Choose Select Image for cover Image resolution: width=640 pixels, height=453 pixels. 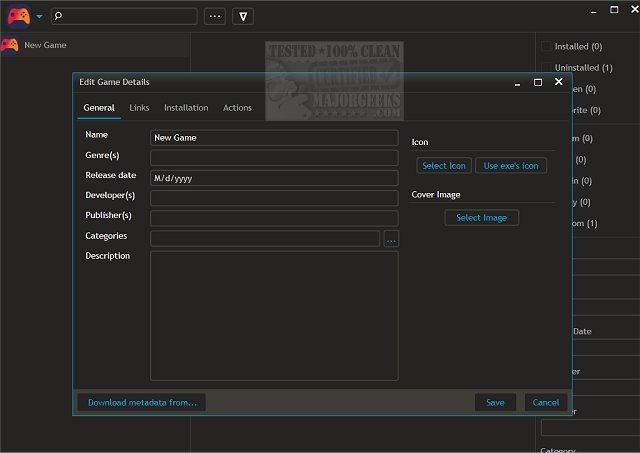481,218
